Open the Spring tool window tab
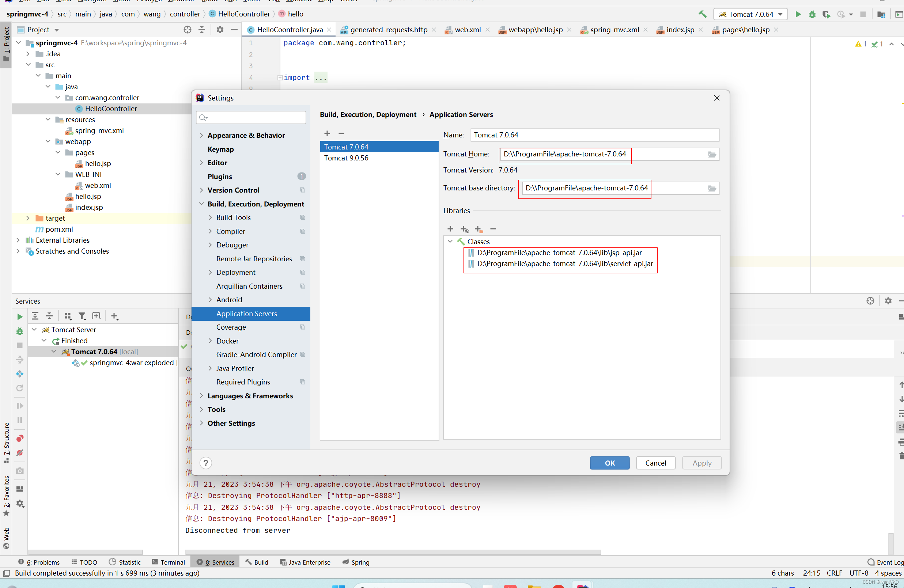The width and height of the screenshot is (904, 588). pos(356,562)
